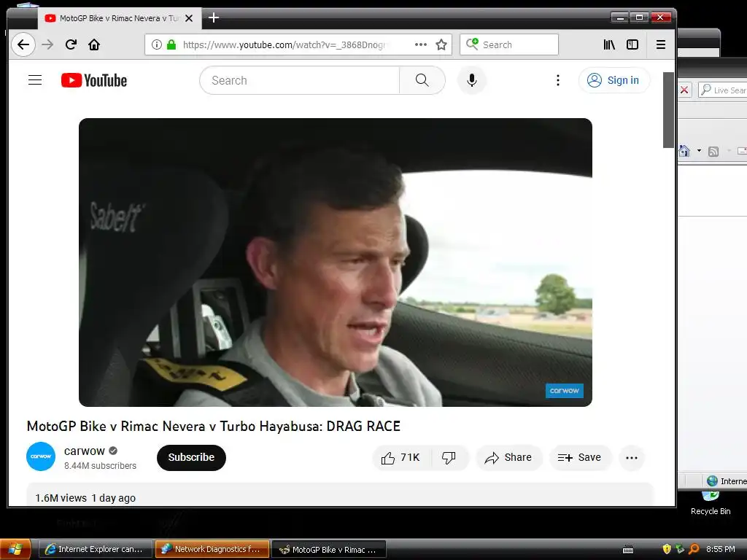Click the Firefox address bar URL
The height and width of the screenshot is (560, 747).
[x=285, y=44]
